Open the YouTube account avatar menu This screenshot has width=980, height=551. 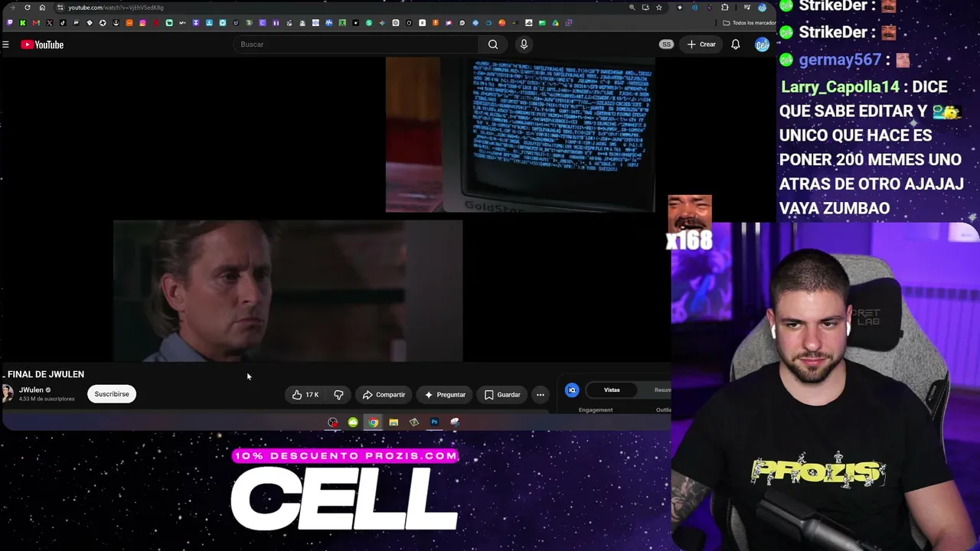(x=762, y=44)
